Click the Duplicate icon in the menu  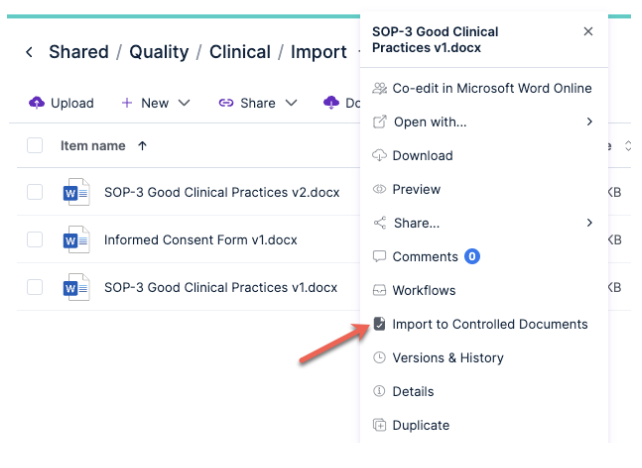tap(379, 425)
